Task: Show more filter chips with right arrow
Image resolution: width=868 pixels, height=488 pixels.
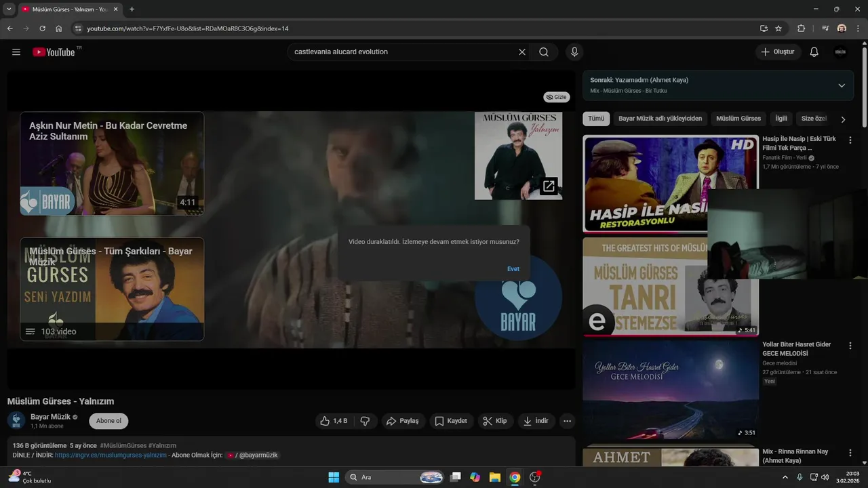Action: (x=843, y=119)
